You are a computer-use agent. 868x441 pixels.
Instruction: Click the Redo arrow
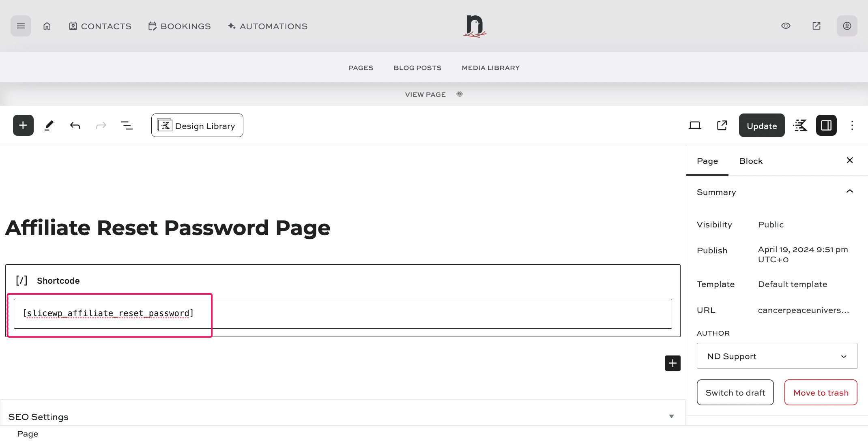[x=101, y=125]
